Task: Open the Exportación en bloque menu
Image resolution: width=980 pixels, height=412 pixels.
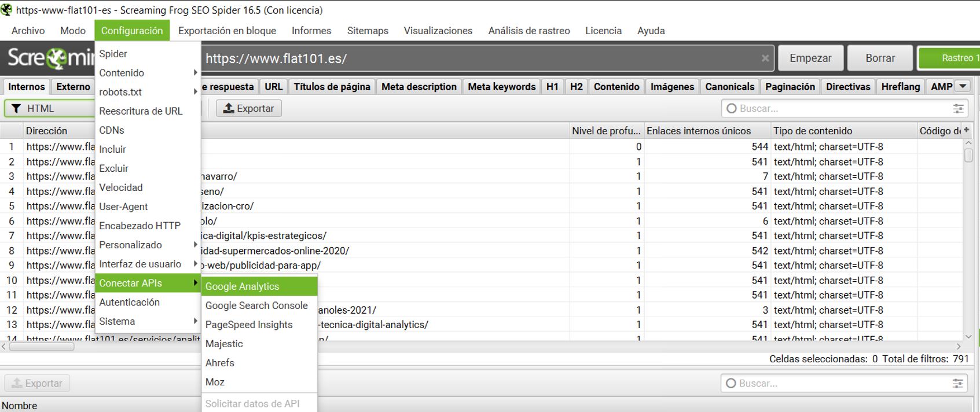Action: pos(227,31)
